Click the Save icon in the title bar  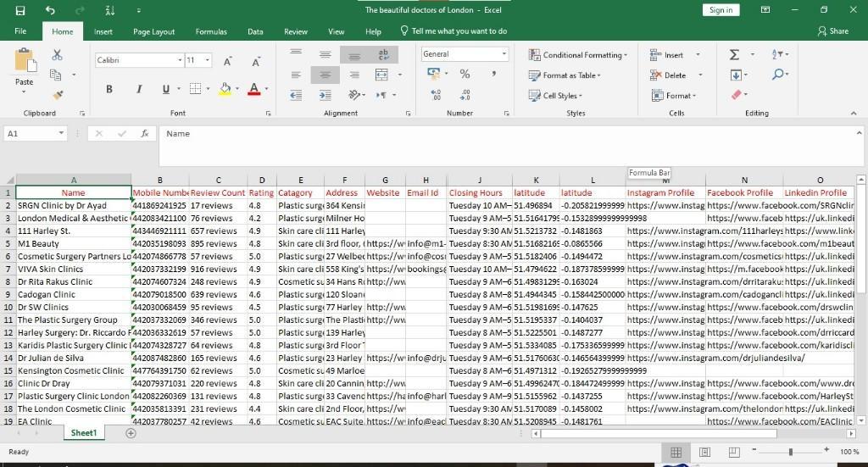click(x=20, y=10)
